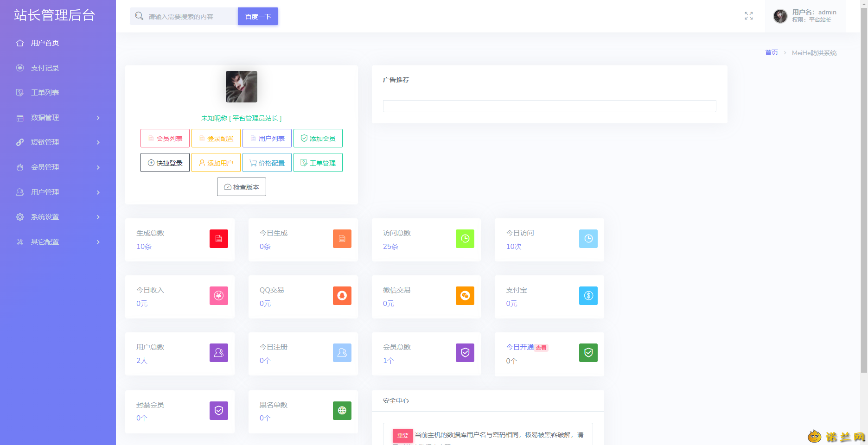Screen dimensions: 868x445
Task: Open 用户首页 in the sidebar
Action: 58,43
